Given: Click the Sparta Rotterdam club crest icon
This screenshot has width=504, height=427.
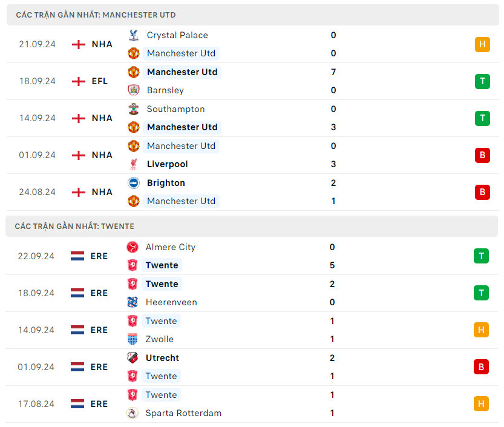Looking at the screenshot, I should [133, 413].
